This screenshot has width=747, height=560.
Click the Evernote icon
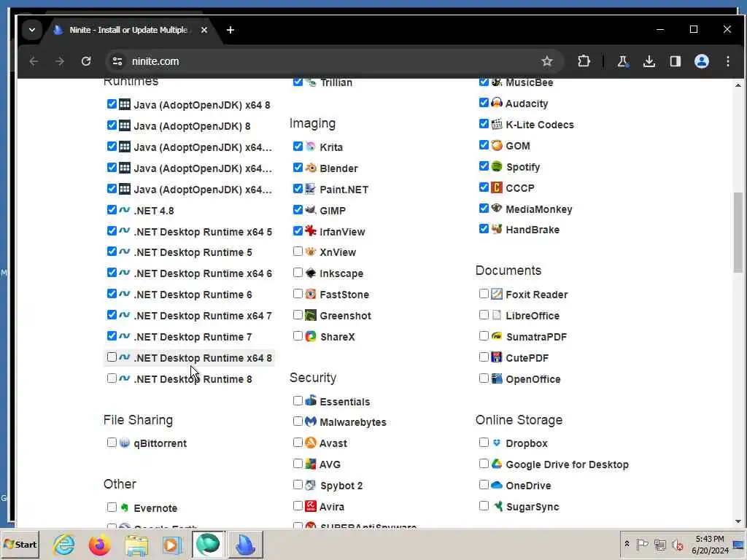pyautogui.click(x=124, y=507)
